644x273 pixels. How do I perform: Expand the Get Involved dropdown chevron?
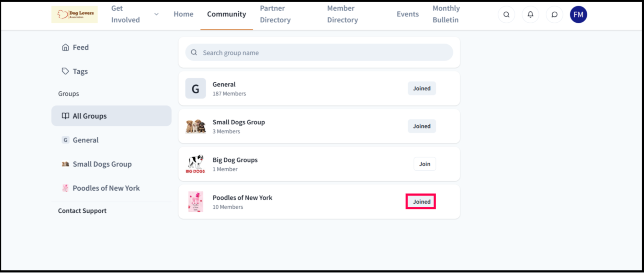[x=156, y=14]
